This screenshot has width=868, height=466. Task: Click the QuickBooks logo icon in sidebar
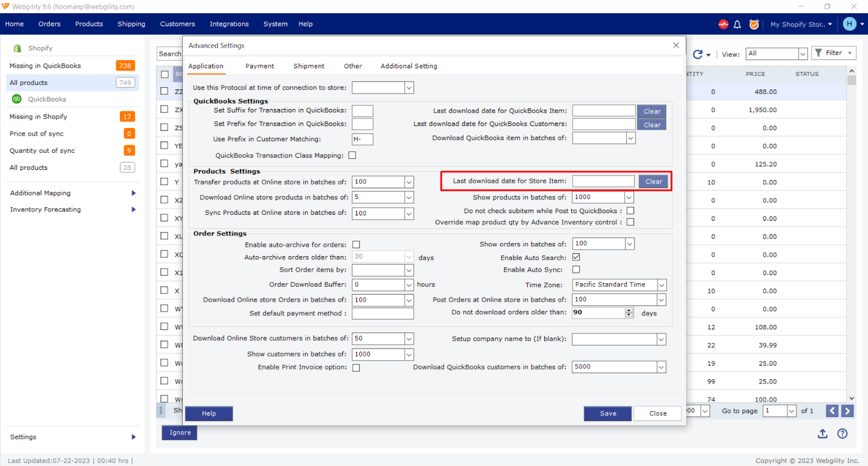pyautogui.click(x=17, y=99)
